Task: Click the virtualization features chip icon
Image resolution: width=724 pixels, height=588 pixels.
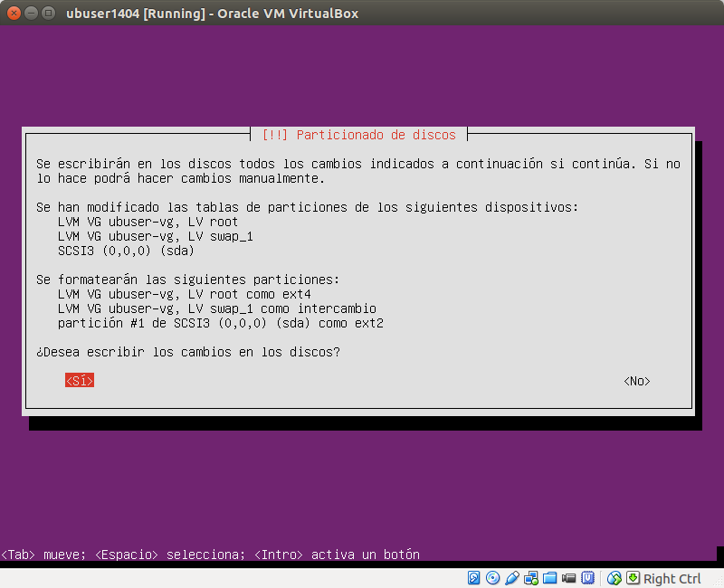Action: tap(586, 578)
